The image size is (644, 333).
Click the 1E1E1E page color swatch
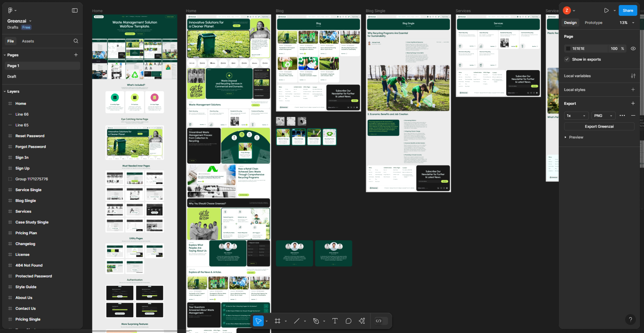coord(568,49)
